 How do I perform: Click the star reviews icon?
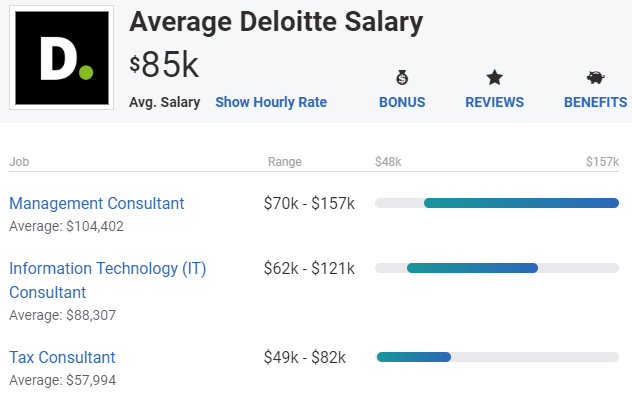[x=494, y=78]
